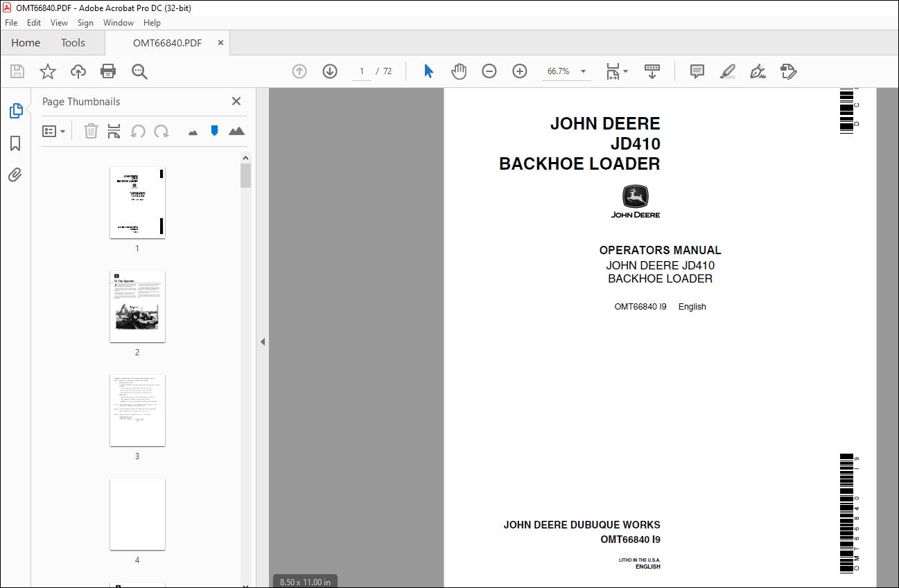This screenshot has height=588, width=899.
Task: Open the View menu
Action: pyautogui.click(x=59, y=23)
